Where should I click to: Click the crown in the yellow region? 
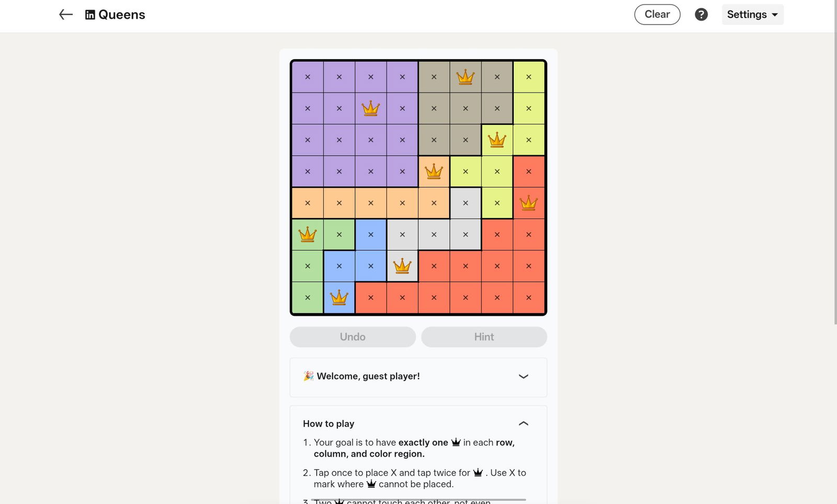point(496,140)
